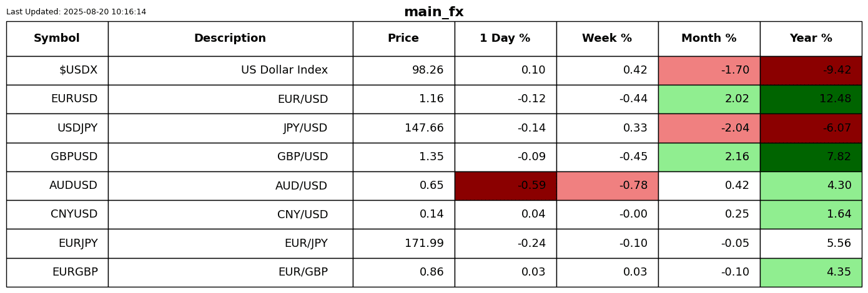Screen dimensions: 868x293
Task: Click the dark green 12.48 year cell
Action: coord(811,99)
